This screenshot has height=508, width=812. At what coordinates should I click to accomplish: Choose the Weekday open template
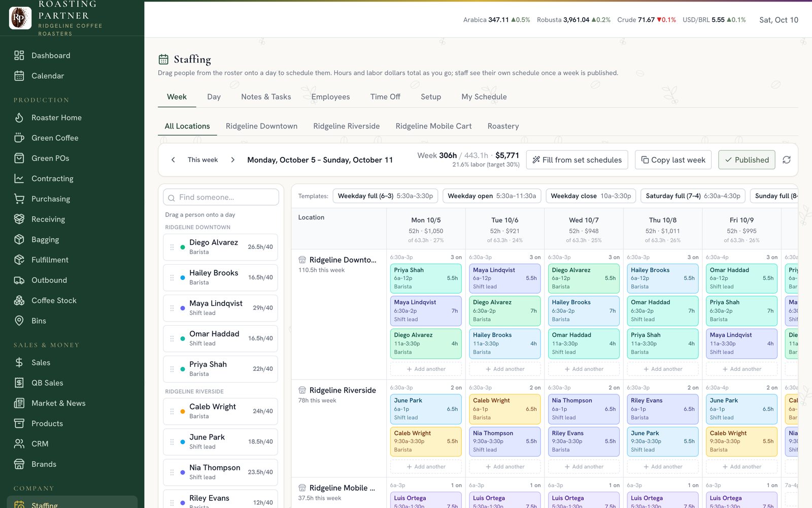pos(492,196)
